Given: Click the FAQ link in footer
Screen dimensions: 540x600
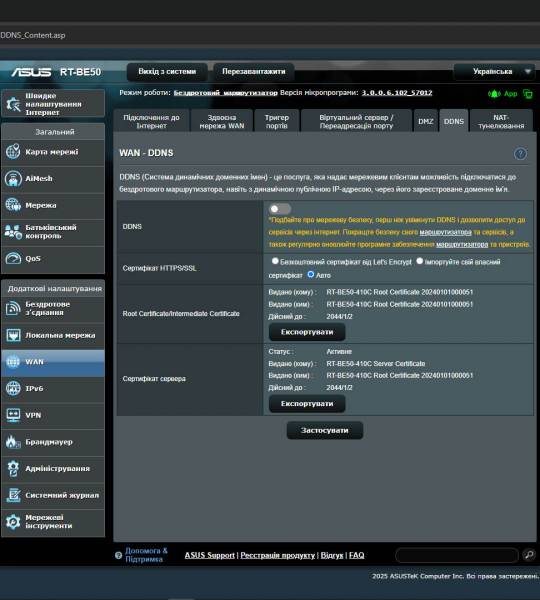Looking at the screenshot, I should tap(356, 555).
